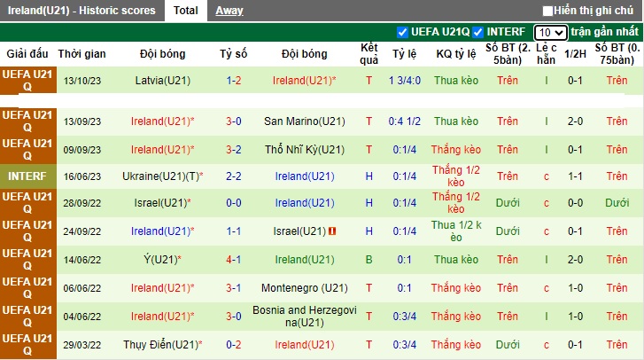The image size is (644, 360).
Task: Click the Tỷ số column header
Action: point(233,54)
